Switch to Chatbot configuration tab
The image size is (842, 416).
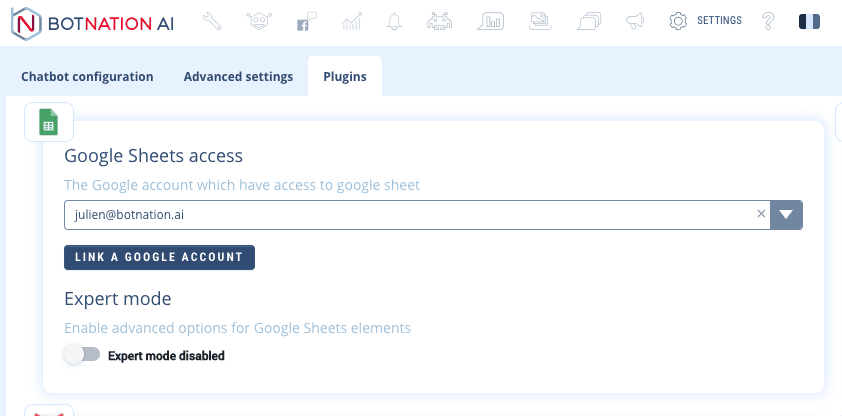[x=87, y=77]
